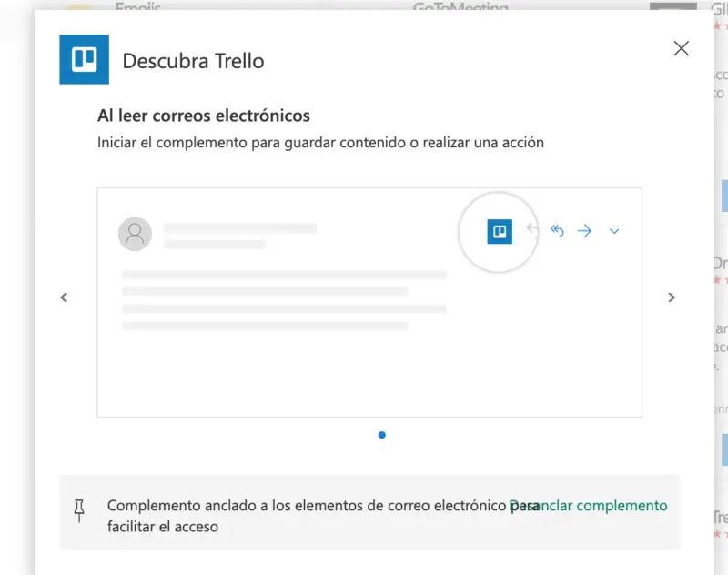
Task: Click the email preview illustration
Action: pyautogui.click(x=369, y=302)
